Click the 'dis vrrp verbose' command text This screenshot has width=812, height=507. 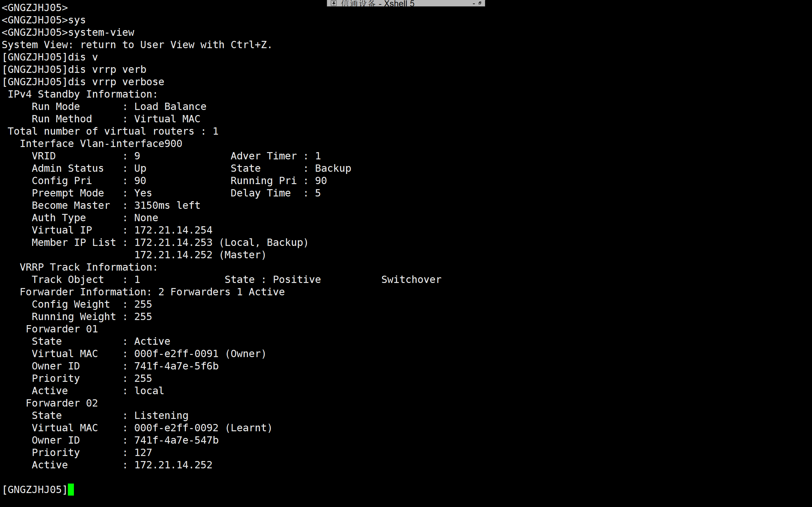[116, 82]
